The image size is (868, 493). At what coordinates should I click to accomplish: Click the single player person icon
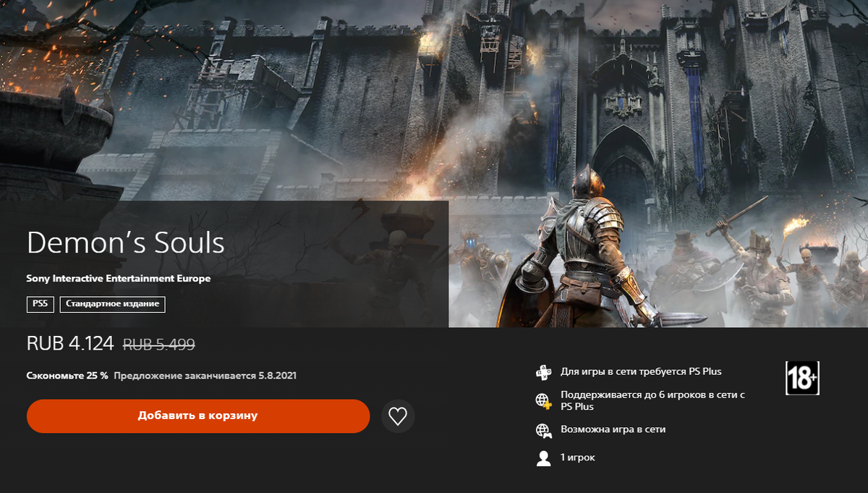pyautogui.click(x=543, y=458)
